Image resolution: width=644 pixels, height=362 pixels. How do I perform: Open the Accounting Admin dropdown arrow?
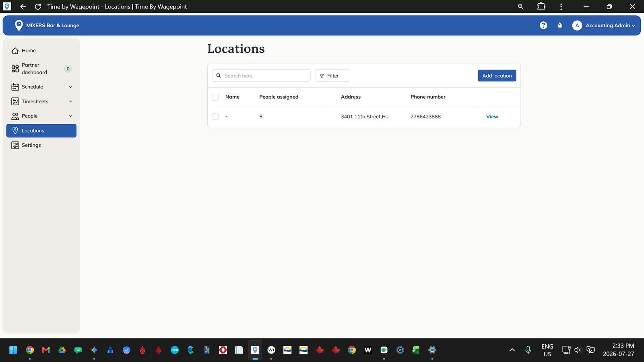pyautogui.click(x=634, y=26)
